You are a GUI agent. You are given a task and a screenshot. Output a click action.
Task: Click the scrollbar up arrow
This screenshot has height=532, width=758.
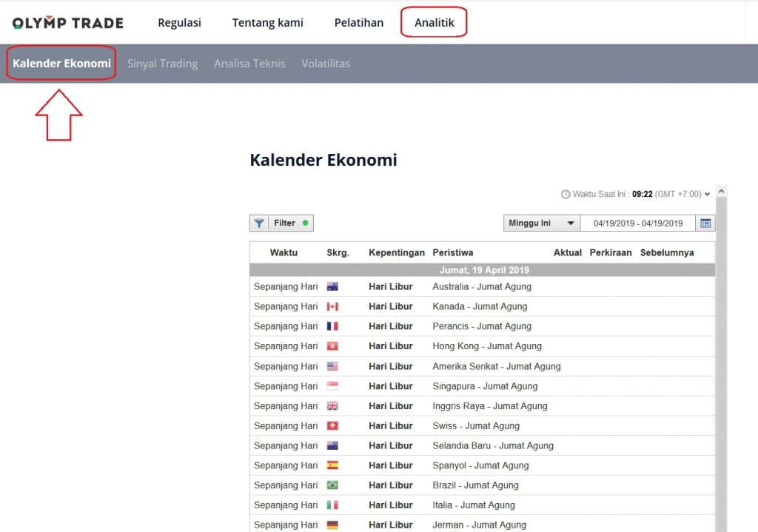[x=722, y=192]
